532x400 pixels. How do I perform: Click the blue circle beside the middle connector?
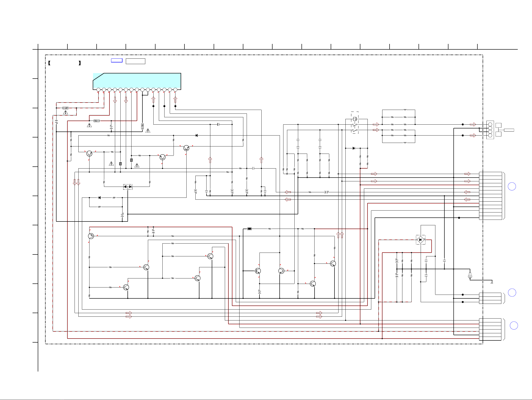point(512,292)
